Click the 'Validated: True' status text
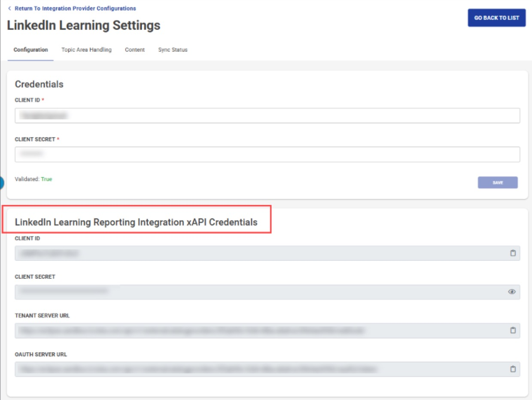 coord(33,179)
